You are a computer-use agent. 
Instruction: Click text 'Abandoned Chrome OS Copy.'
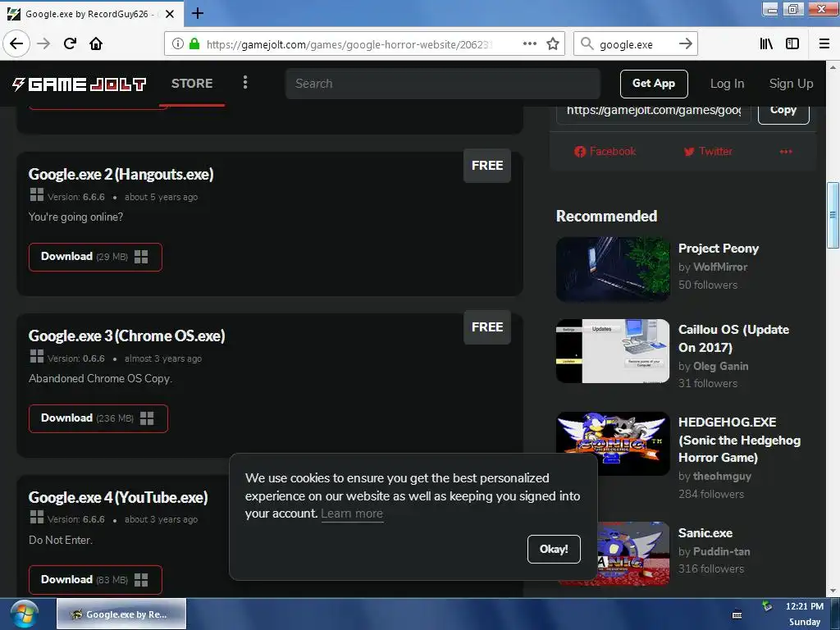tap(100, 379)
